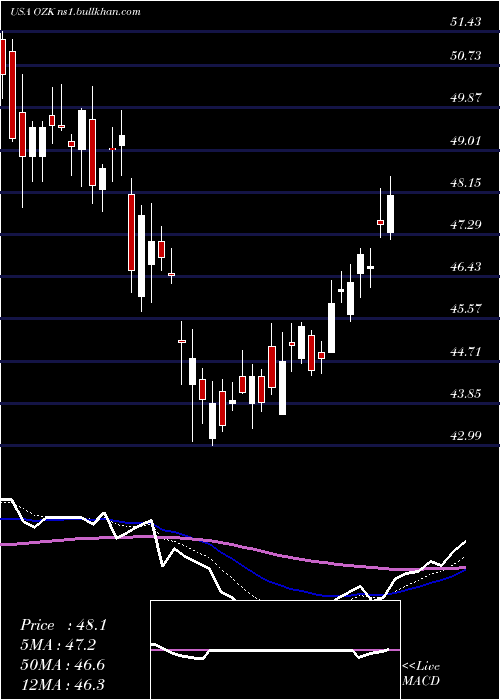The width and height of the screenshot is (500, 700).
Task: Click the <<Live MACD label
Action: 421,674
